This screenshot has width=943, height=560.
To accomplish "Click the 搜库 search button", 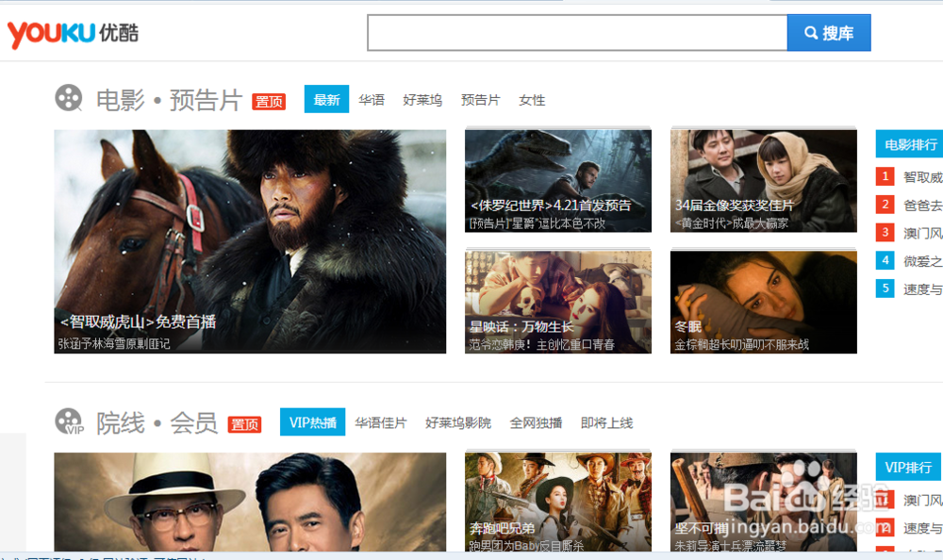I will (x=829, y=32).
